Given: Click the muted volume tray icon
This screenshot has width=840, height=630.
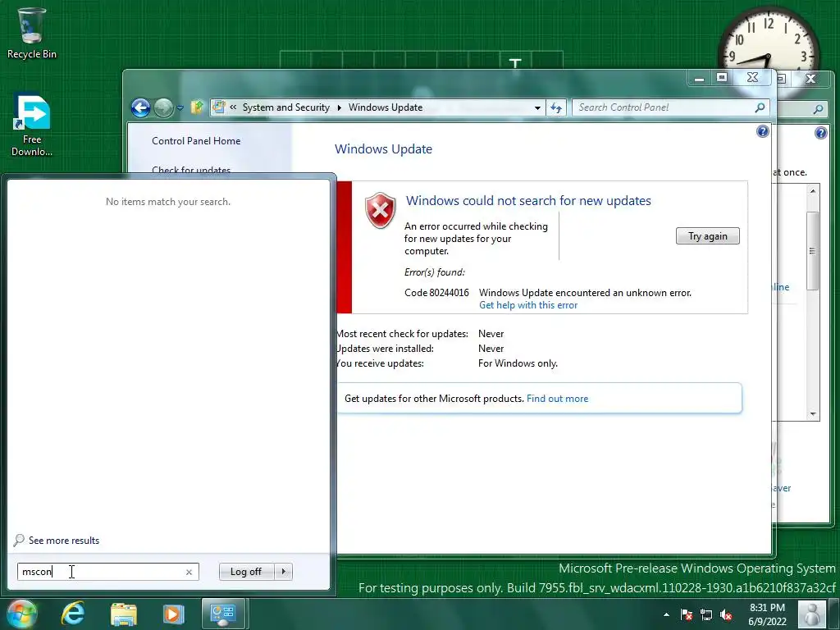Looking at the screenshot, I should (x=726, y=615).
